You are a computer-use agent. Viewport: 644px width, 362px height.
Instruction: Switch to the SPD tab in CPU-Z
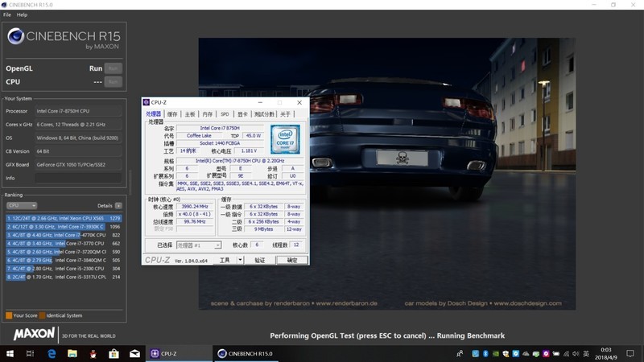coord(225,114)
